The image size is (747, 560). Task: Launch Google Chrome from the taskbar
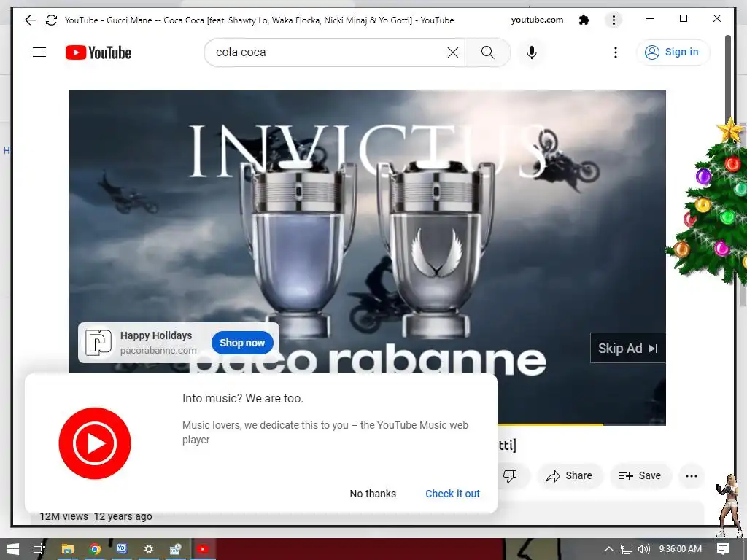point(95,549)
